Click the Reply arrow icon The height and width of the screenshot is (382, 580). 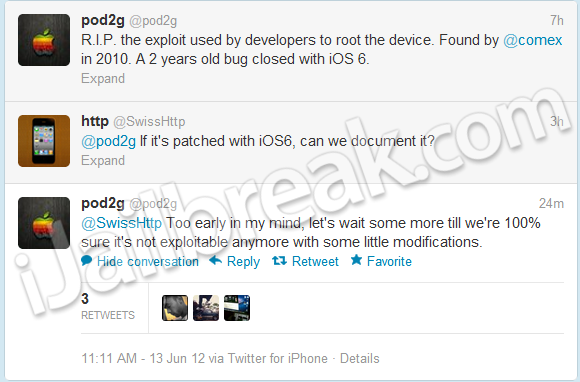(215, 261)
